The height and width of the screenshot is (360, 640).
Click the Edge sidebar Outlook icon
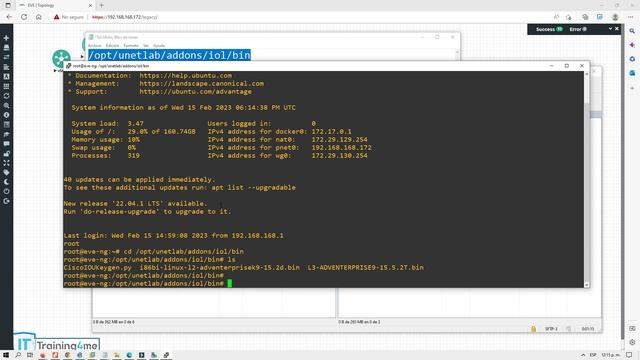click(632, 73)
